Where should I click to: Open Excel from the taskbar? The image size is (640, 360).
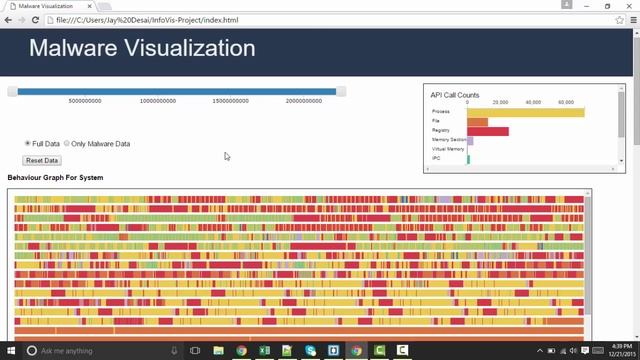click(x=264, y=351)
